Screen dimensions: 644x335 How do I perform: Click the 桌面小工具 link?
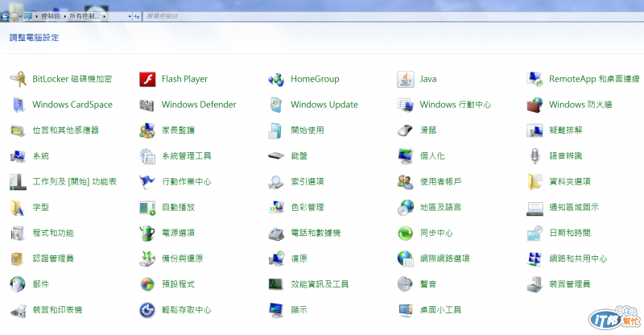coord(440,309)
